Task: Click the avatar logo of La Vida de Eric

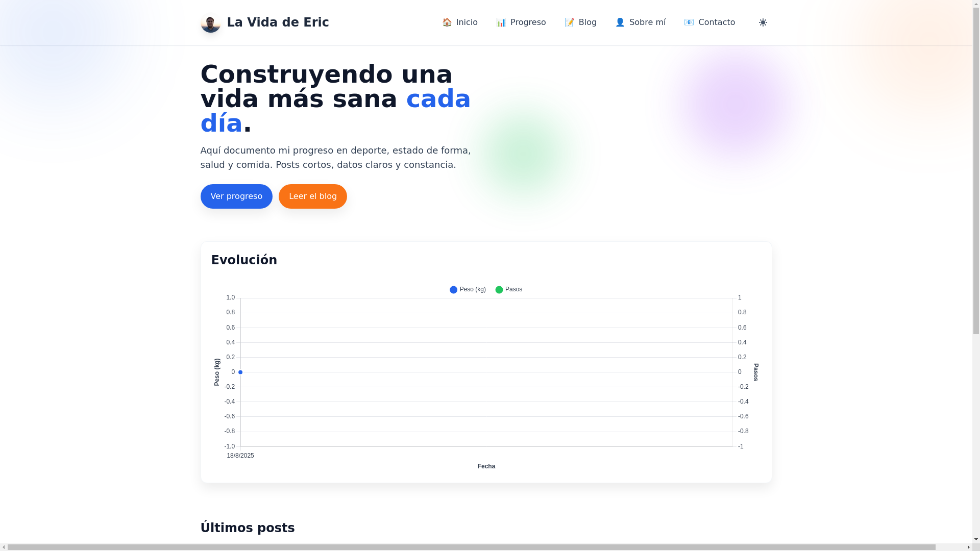Action: coord(210,22)
